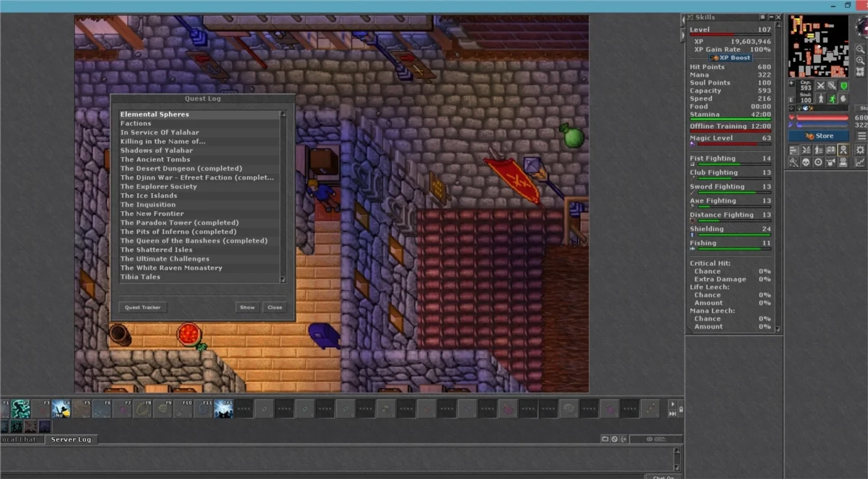Toggle the eye button above the chat console

655,439
